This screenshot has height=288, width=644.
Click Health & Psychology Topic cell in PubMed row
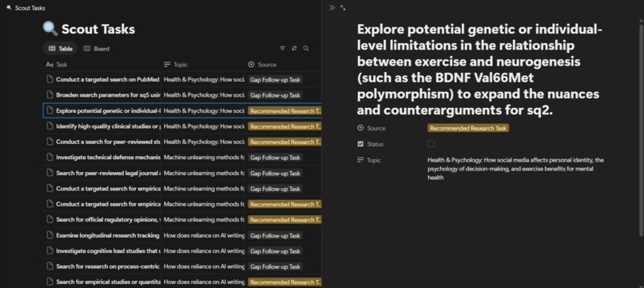click(204, 80)
